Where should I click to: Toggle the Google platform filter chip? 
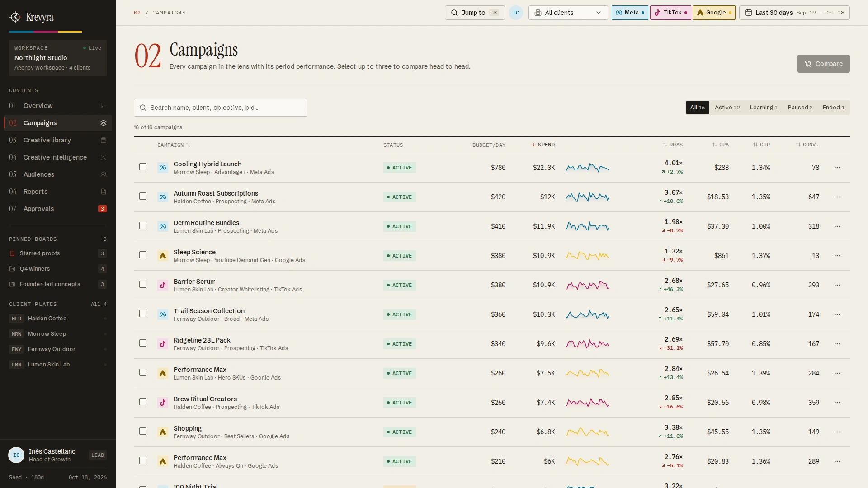(x=714, y=13)
